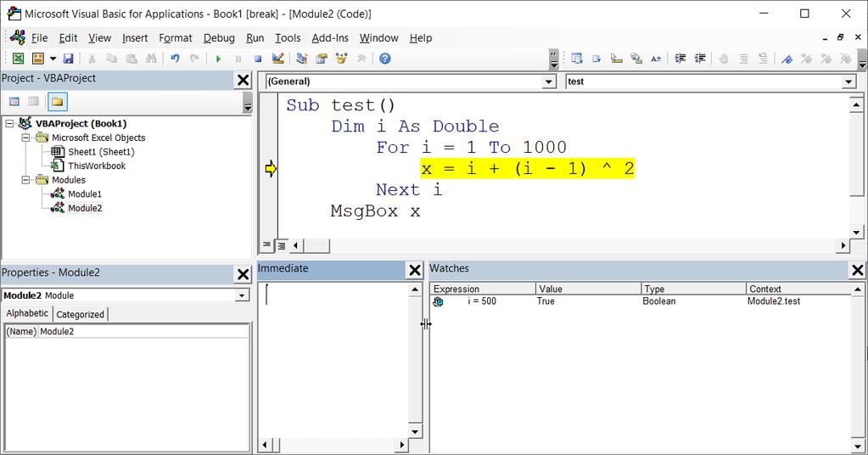Open Visual Basic Help question mark icon
The height and width of the screenshot is (455, 868).
click(385, 59)
